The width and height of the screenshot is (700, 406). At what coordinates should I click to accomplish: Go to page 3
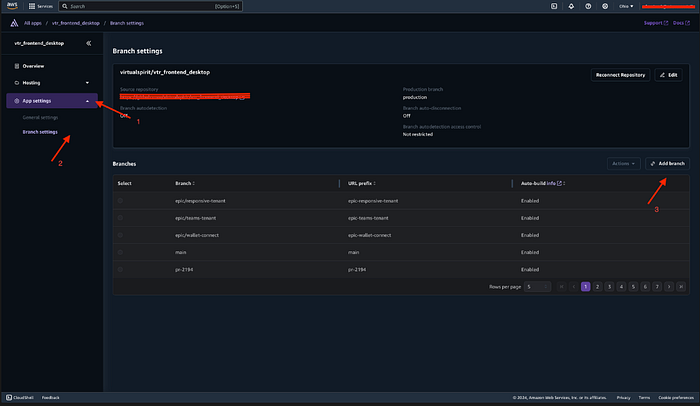tap(609, 287)
